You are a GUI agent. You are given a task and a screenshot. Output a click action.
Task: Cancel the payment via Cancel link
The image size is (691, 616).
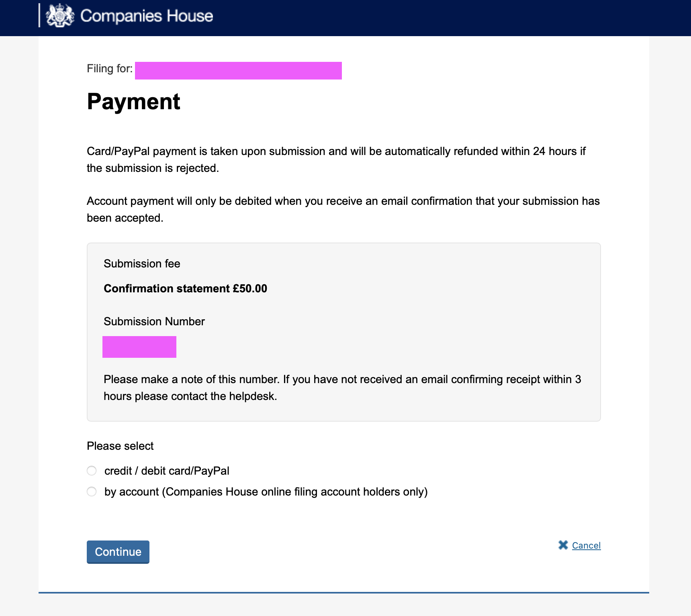point(586,545)
